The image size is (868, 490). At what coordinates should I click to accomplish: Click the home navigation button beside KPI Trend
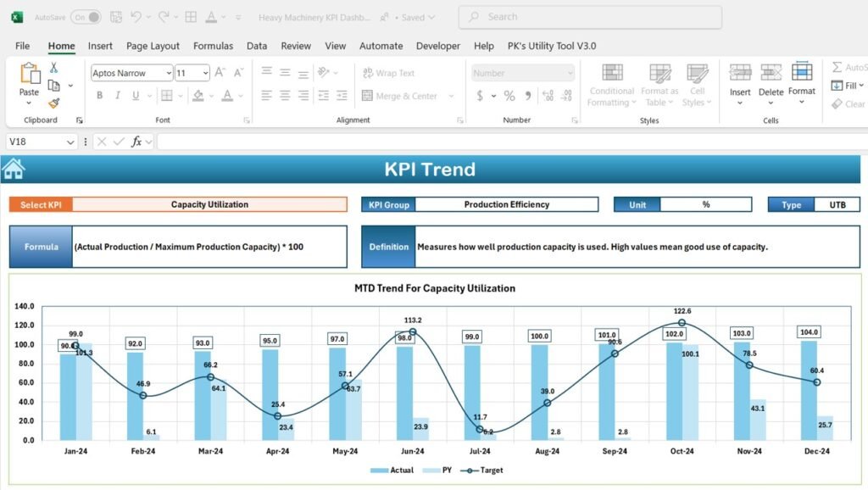click(x=14, y=169)
